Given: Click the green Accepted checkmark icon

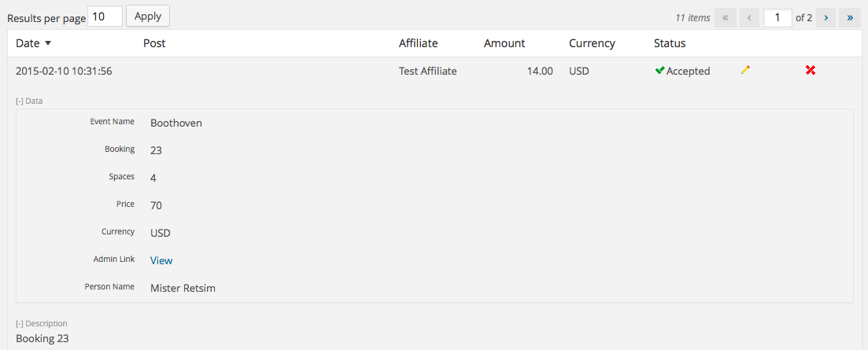Looking at the screenshot, I should click(659, 70).
